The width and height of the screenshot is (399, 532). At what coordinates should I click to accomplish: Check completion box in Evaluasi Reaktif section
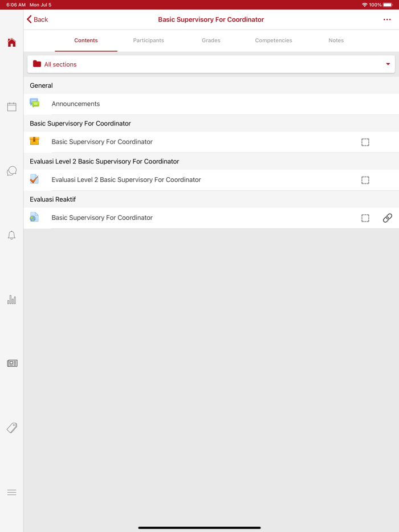click(365, 218)
